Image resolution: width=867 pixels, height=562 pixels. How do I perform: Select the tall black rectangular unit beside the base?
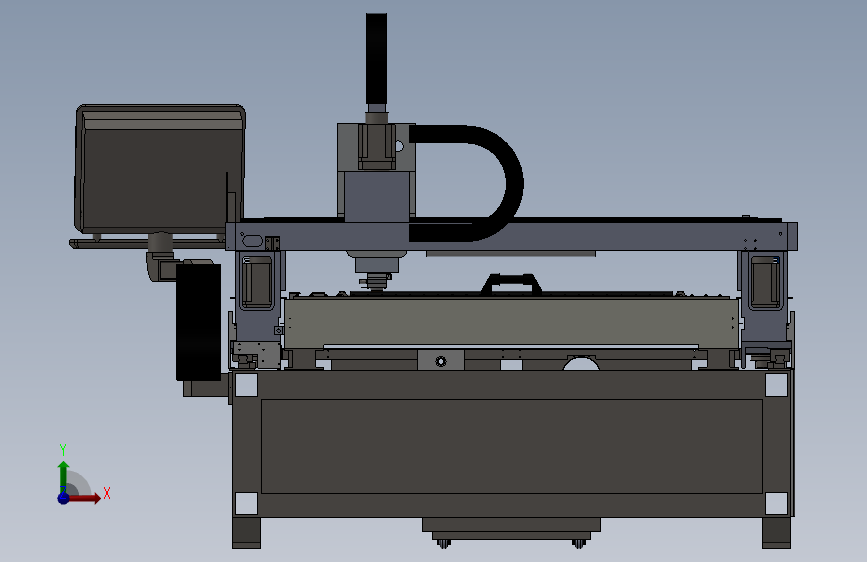199,322
